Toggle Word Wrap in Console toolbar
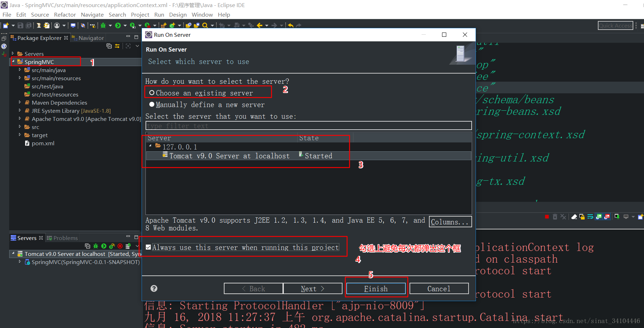Image resolution: width=644 pixels, height=328 pixels. (590, 217)
